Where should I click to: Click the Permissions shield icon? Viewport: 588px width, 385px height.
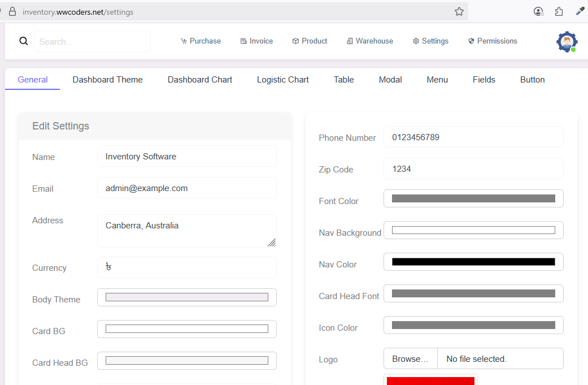point(472,41)
